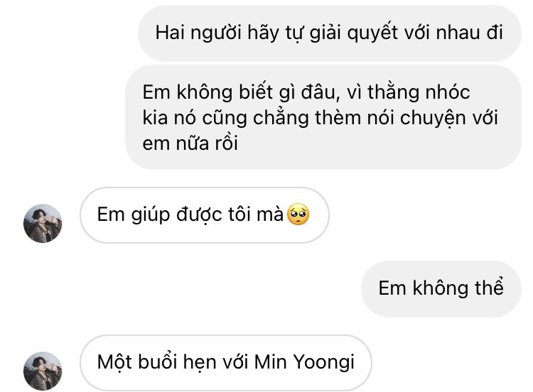Click word "chuyện" in the long message
The height and width of the screenshot is (392, 533).
click(433, 118)
